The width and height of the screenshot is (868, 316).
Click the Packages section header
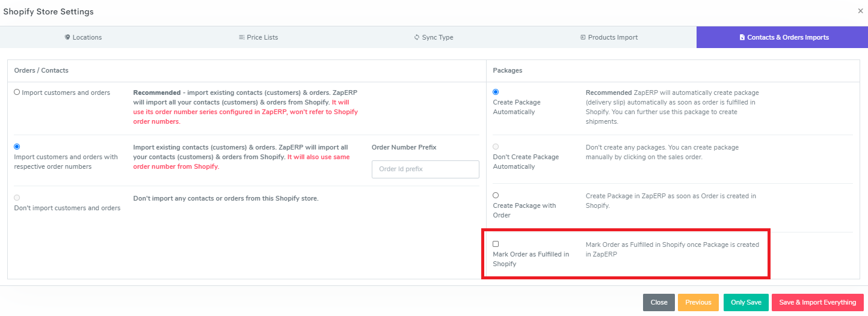[508, 70]
